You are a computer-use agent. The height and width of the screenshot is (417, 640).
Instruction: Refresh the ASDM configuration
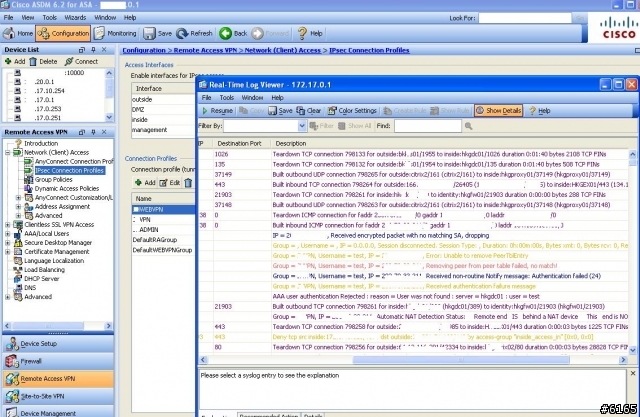tap(194, 33)
